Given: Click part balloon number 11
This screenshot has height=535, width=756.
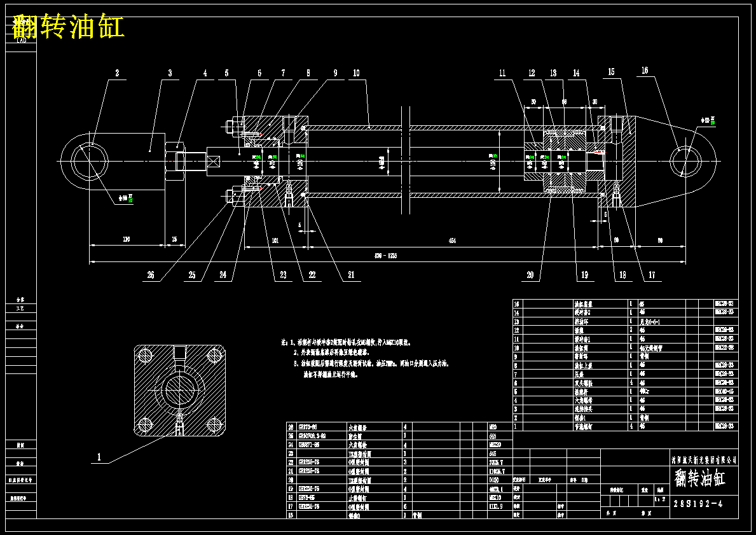Looking at the screenshot, I should tap(502, 73).
